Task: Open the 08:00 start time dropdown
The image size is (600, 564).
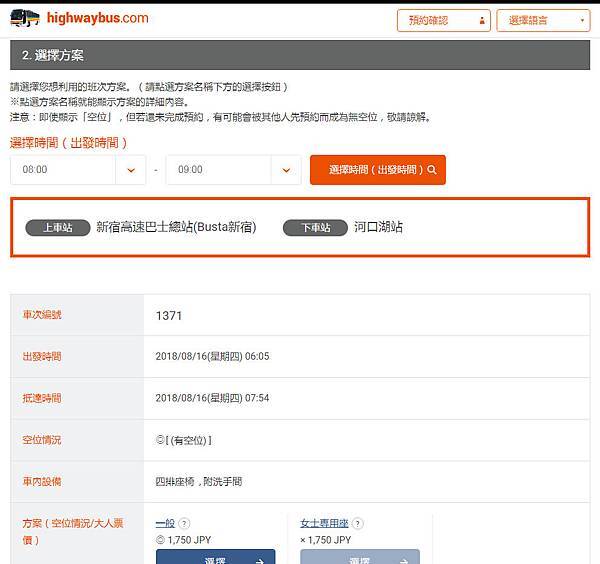Action: pyautogui.click(x=78, y=170)
